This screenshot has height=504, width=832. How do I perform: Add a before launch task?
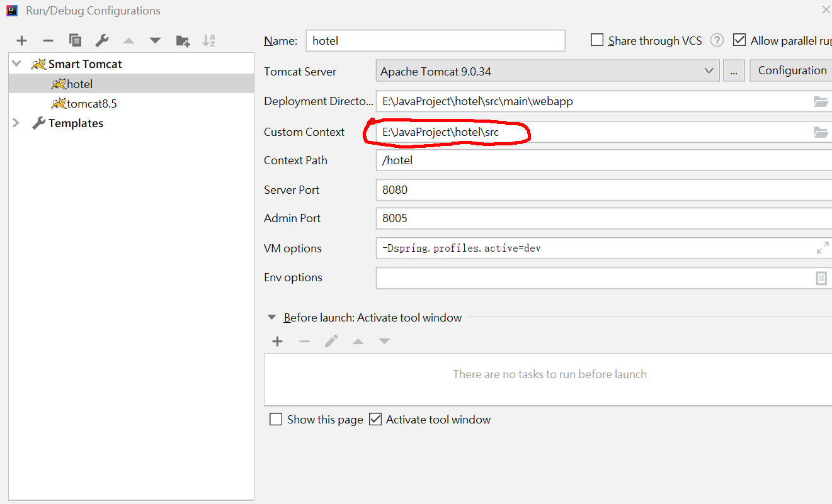point(277,342)
